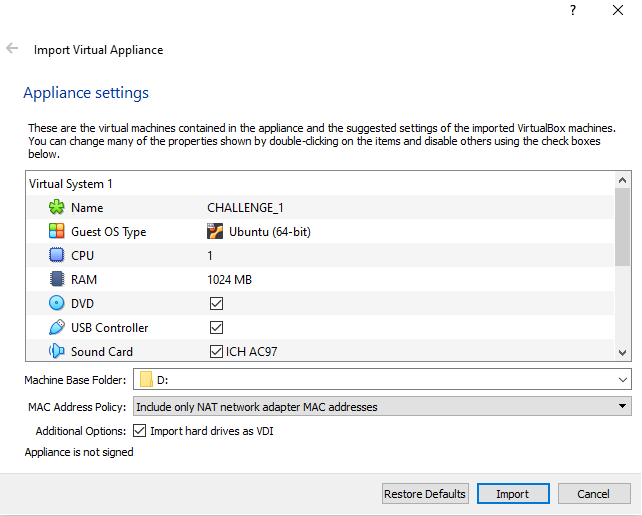Screen dimensions: 642x516
Task: Click the Sound Card speaker icon
Action: (56, 351)
